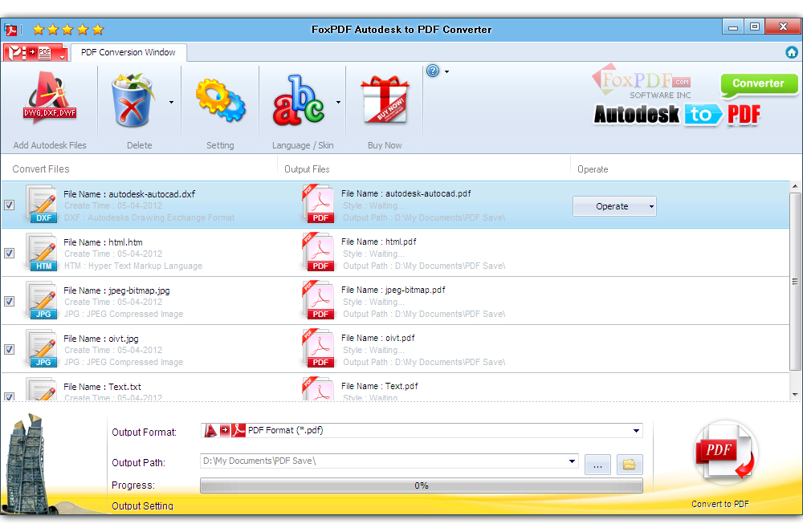Click the PDF icon for autodesk-autocad.pdf
This screenshot has width=803, height=532.
click(319, 205)
